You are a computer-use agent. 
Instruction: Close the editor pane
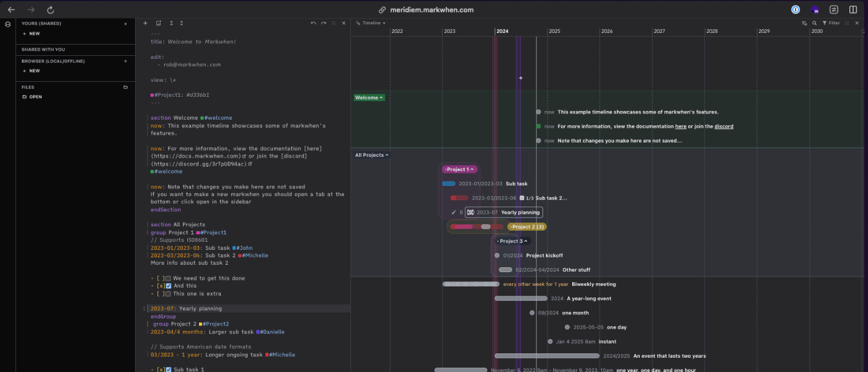click(343, 23)
